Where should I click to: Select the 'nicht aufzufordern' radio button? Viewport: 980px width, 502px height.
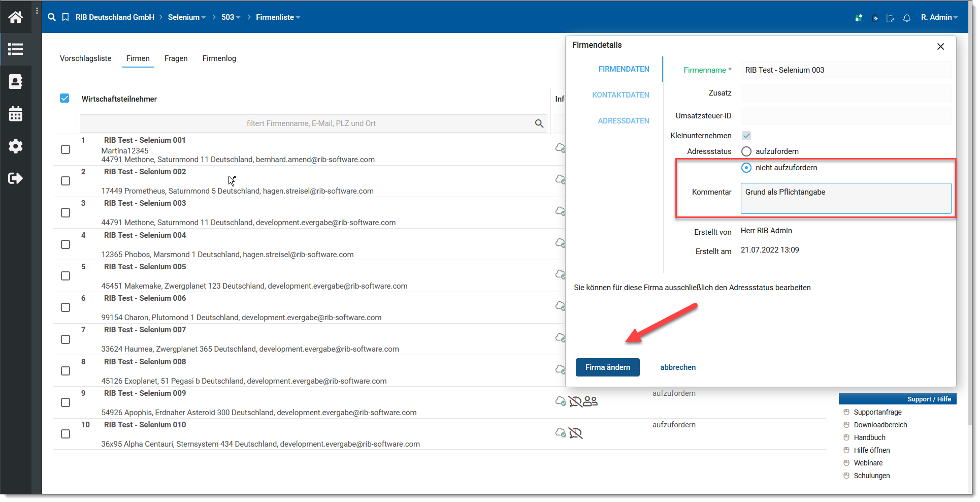coord(746,168)
